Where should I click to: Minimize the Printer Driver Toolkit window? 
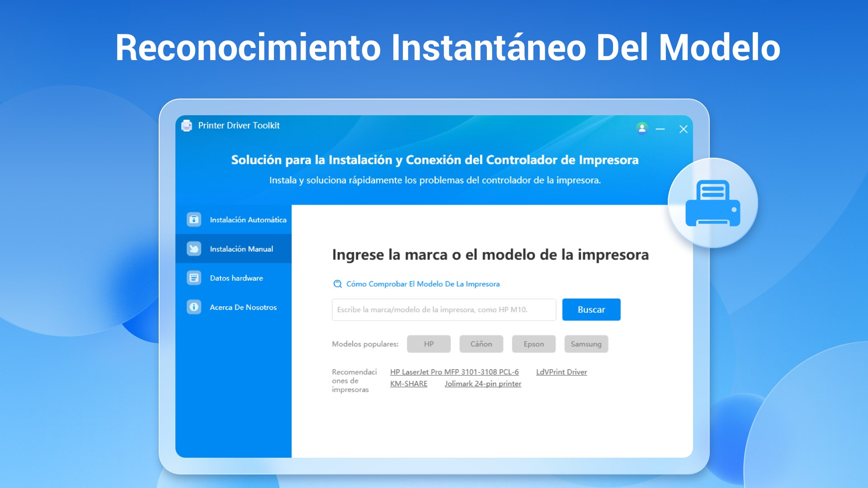[x=660, y=129]
